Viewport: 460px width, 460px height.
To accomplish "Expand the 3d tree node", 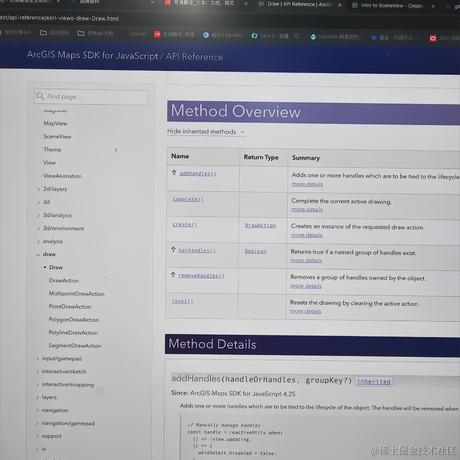I will tap(39, 202).
